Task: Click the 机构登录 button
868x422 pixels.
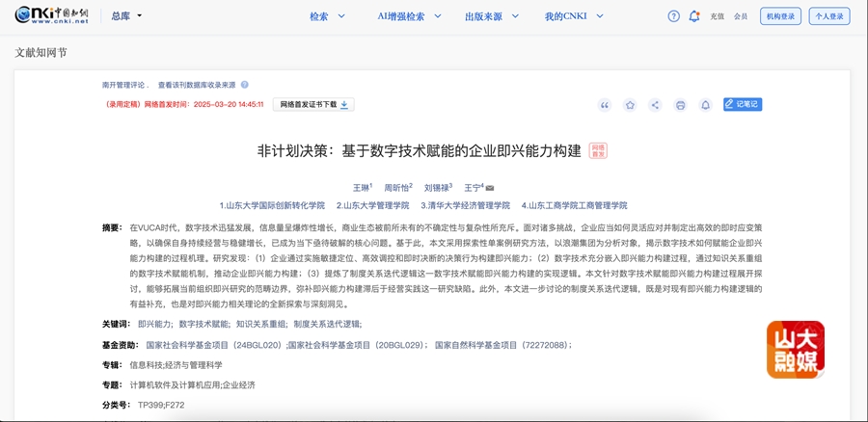Action: [780, 16]
